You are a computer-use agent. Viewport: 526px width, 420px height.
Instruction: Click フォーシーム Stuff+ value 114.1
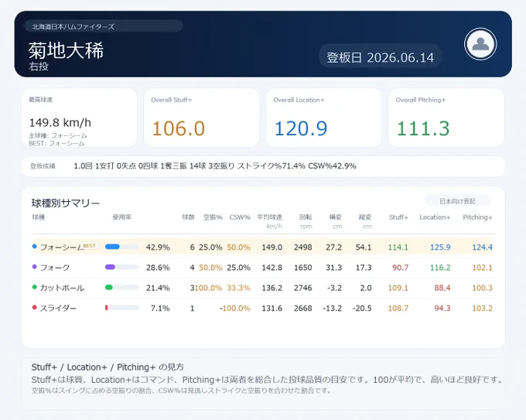(x=398, y=248)
